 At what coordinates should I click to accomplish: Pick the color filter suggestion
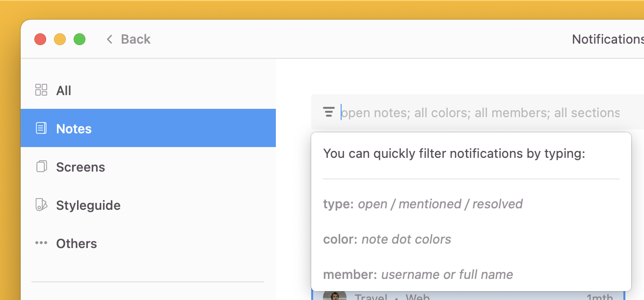click(x=387, y=239)
